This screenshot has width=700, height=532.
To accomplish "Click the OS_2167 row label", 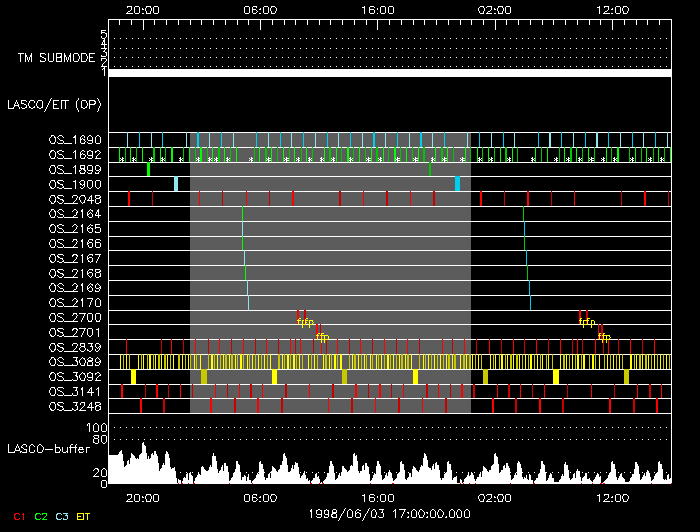I will pyautogui.click(x=75, y=258).
